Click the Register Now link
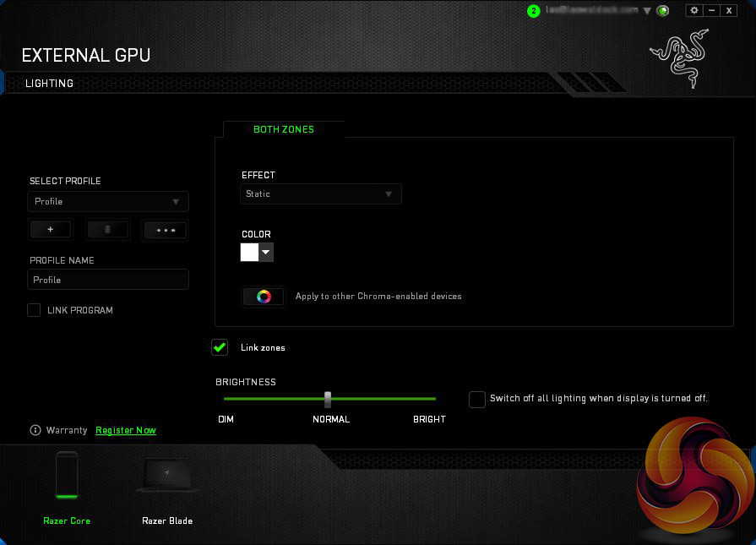Viewport: 756px width, 545px height. pyautogui.click(x=126, y=430)
